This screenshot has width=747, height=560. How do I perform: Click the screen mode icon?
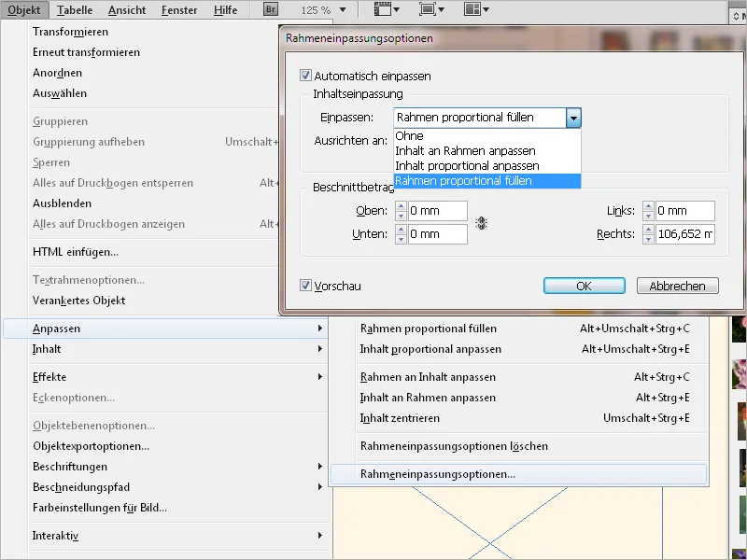427,9
